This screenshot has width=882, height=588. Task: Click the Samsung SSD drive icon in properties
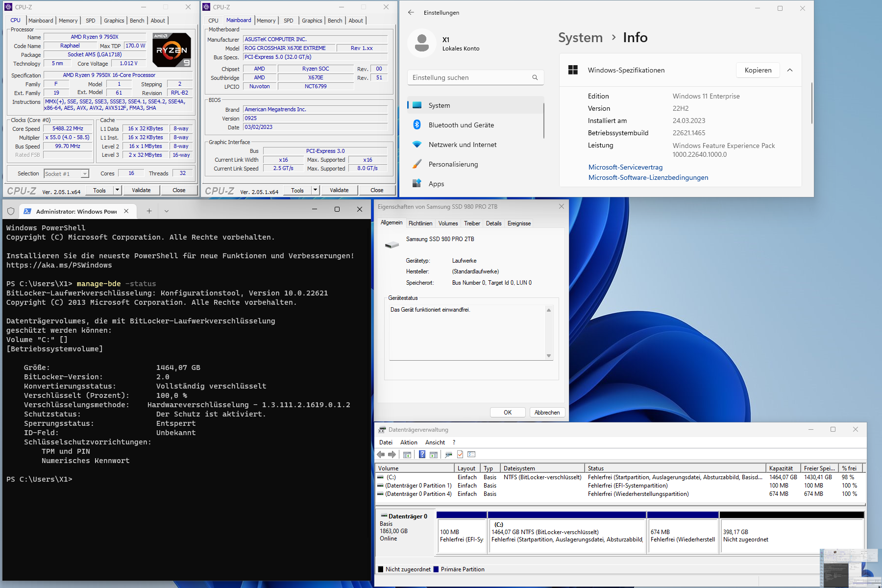(x=392, y=245)
